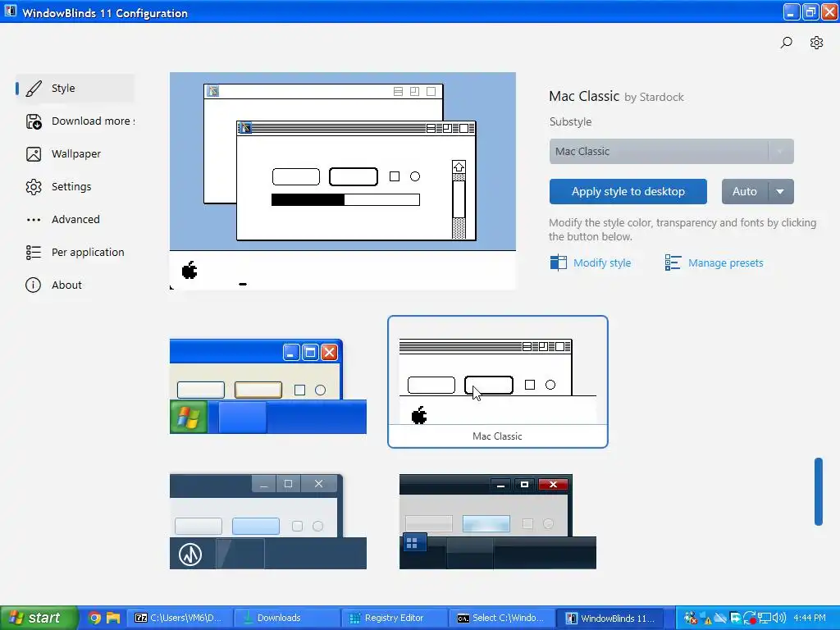Image resolution: width=840 pixels, height=630 pixels.
Task: Click the 'by Stardock' author text
Action: pos(654,97)
